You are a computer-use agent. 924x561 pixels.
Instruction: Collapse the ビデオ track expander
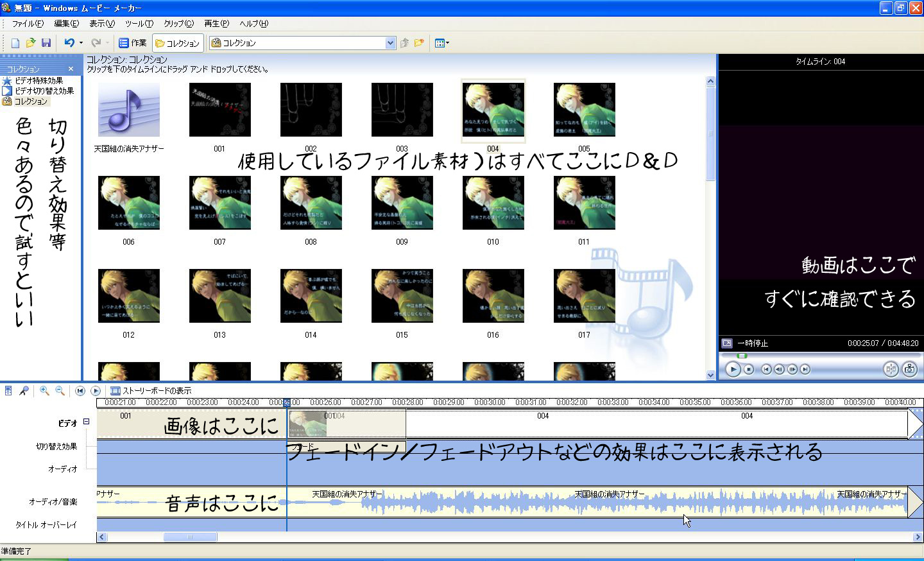click(x=86, y=422)
